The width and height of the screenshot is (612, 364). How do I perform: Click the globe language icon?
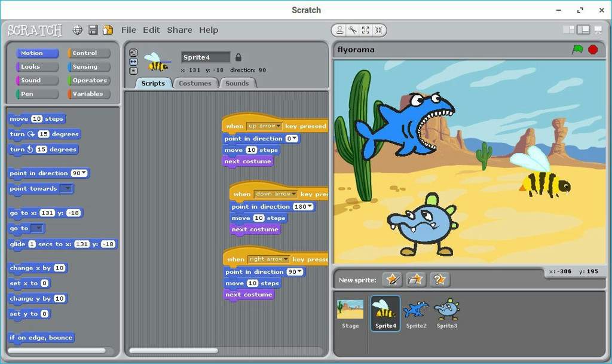click(x=78, y=30)
